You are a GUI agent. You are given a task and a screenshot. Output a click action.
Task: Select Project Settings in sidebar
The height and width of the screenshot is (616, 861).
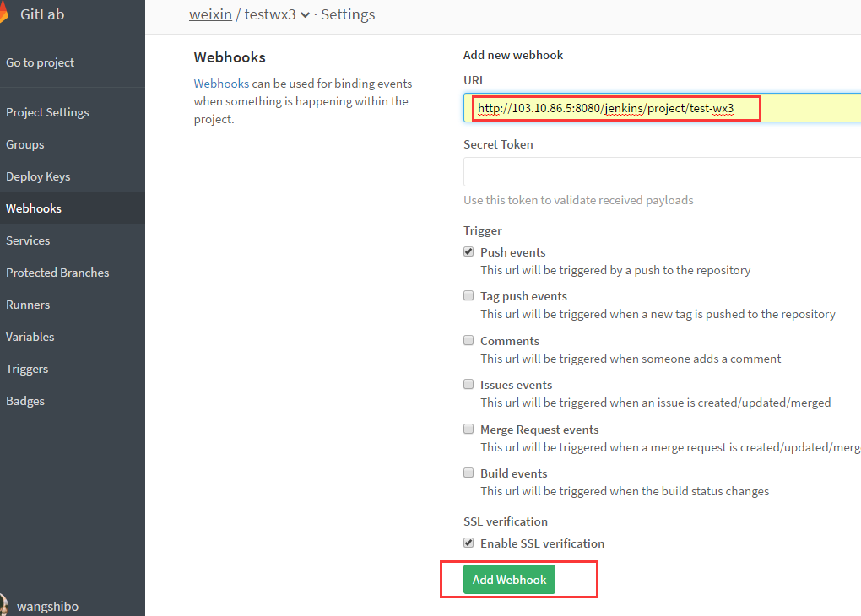tap(47, 112)
